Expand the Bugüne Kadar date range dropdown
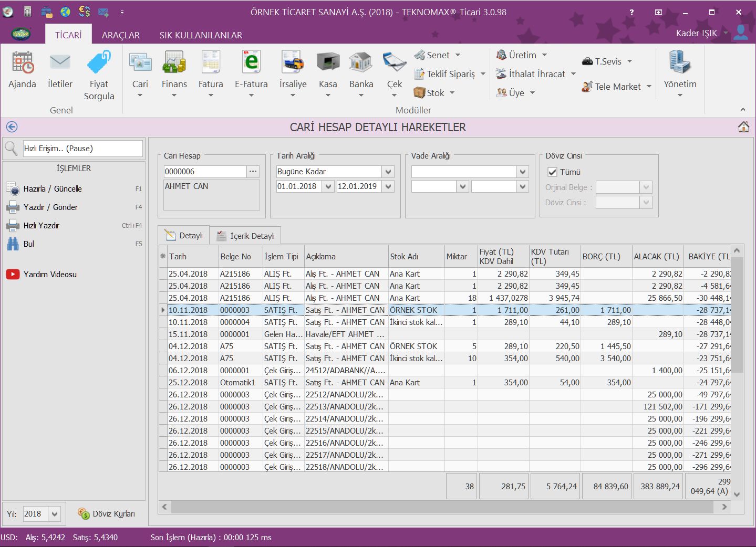756x547 pixels. [388, 172]
